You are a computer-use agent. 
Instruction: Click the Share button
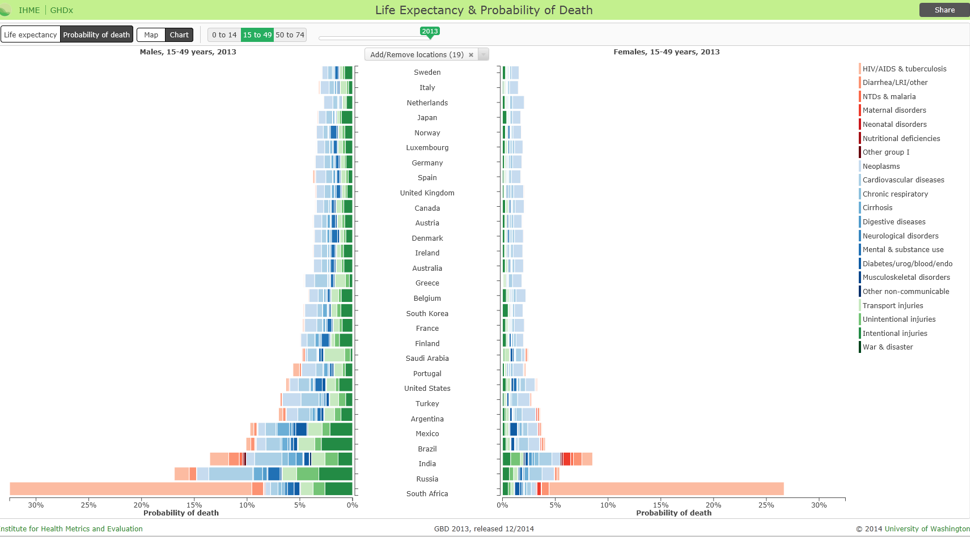tap(944, 10)
